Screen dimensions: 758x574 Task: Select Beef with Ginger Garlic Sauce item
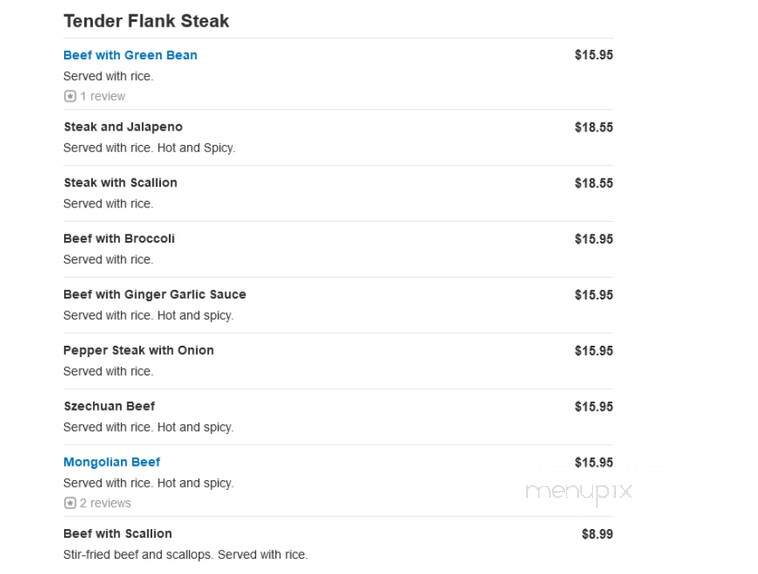(155, 294)
